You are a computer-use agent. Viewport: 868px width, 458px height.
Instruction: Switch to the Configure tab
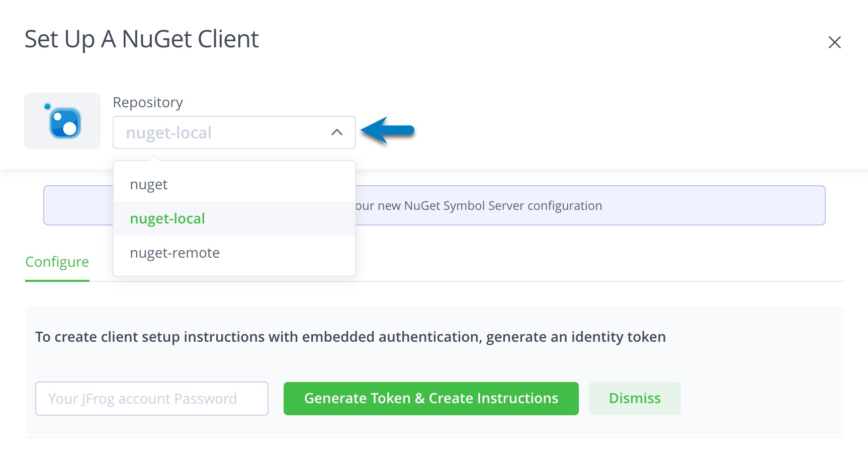click(57, 262)
